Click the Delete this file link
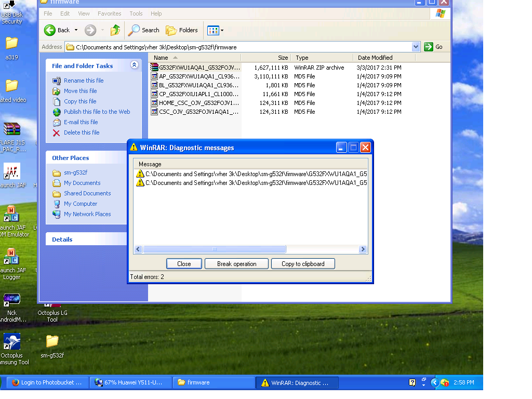Screen dimensions: 532x399 [81, 132]
